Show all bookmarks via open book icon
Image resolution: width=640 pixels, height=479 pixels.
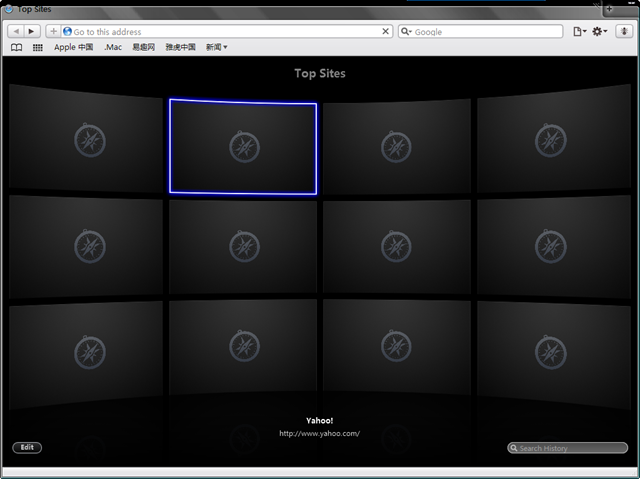(x=16, y=47)
